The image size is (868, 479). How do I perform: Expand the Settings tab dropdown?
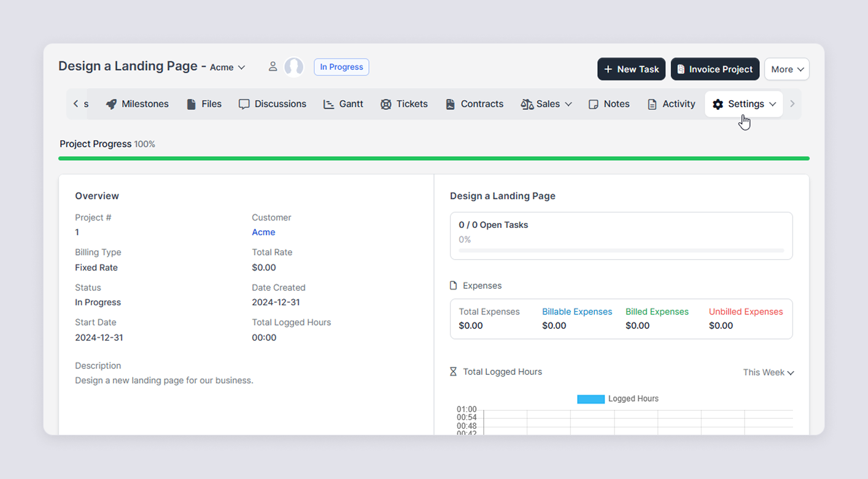(772, 104)
